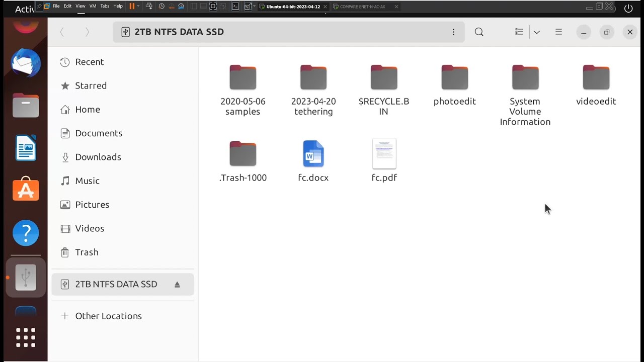The width and height of the screenshot is (644, 362).
Task: Open Music in the sidebar
Action: [x=123, y=180]
